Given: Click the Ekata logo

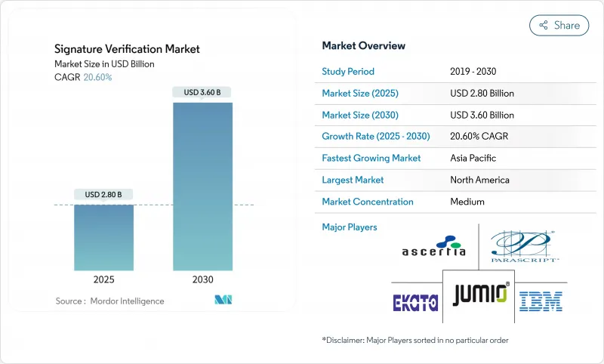Looking at the screenshot, I should (x=415, y=301).
